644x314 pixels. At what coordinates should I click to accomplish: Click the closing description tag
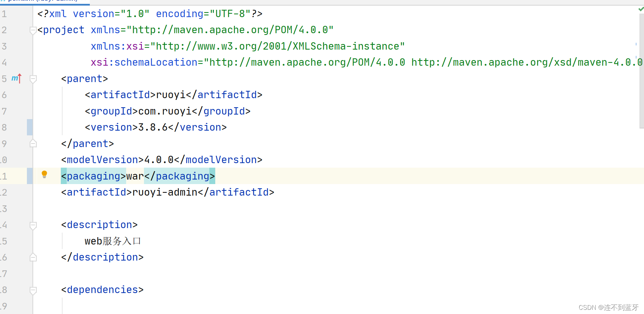102,257
